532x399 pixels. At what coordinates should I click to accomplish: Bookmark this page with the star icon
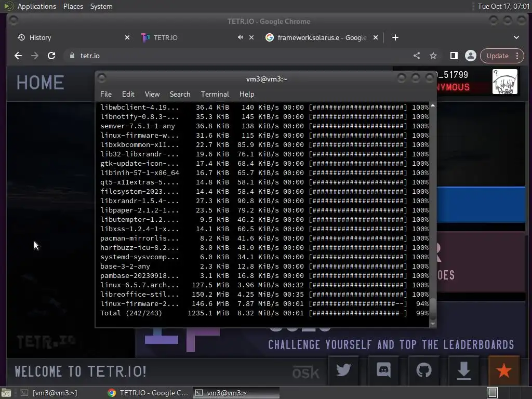point(433,56)
